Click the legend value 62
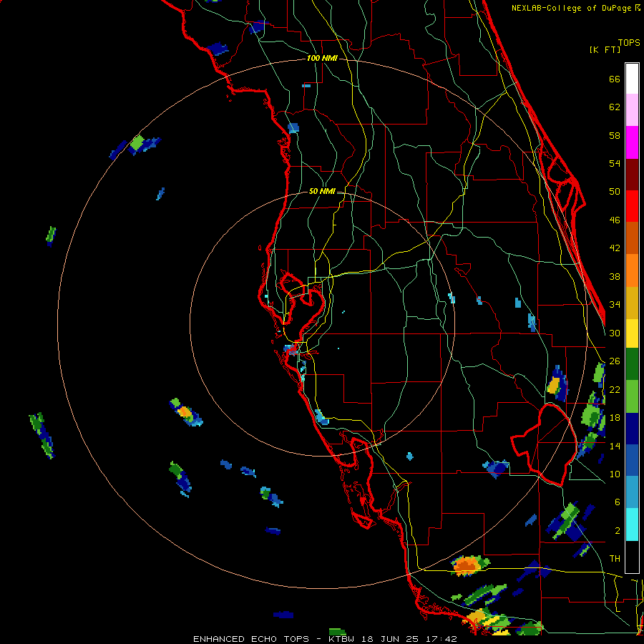 tap(615, 107)
